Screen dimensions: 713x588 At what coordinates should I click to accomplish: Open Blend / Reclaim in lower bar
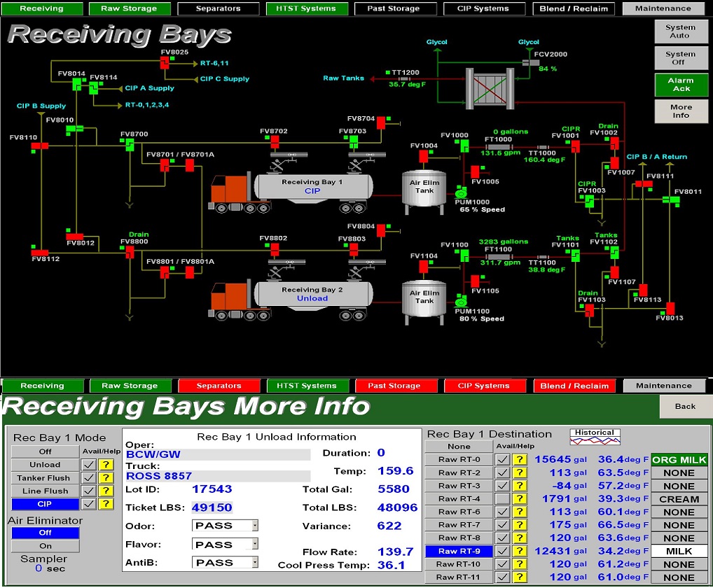tap(574, 386)
